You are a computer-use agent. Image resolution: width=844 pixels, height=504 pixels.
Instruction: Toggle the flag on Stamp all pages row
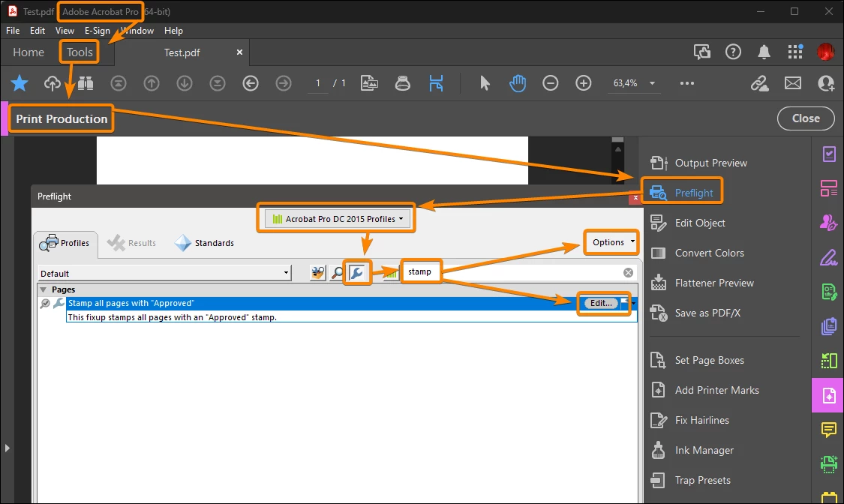(x=624, y=303)
